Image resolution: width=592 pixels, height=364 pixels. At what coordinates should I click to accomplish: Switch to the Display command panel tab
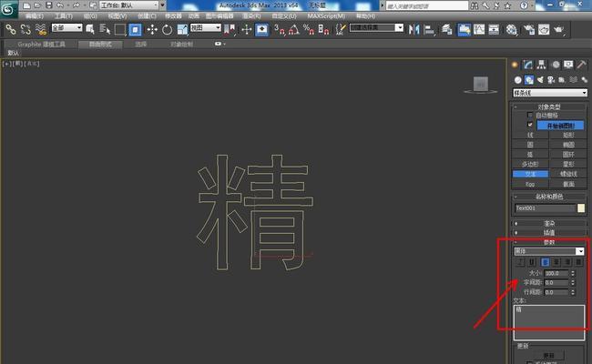click(568, 65)
